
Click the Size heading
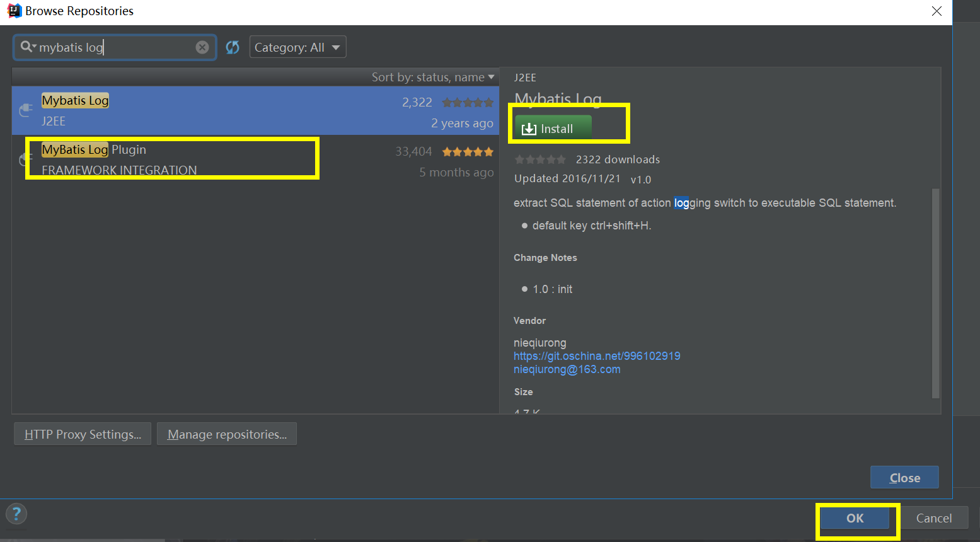point(523,392)
